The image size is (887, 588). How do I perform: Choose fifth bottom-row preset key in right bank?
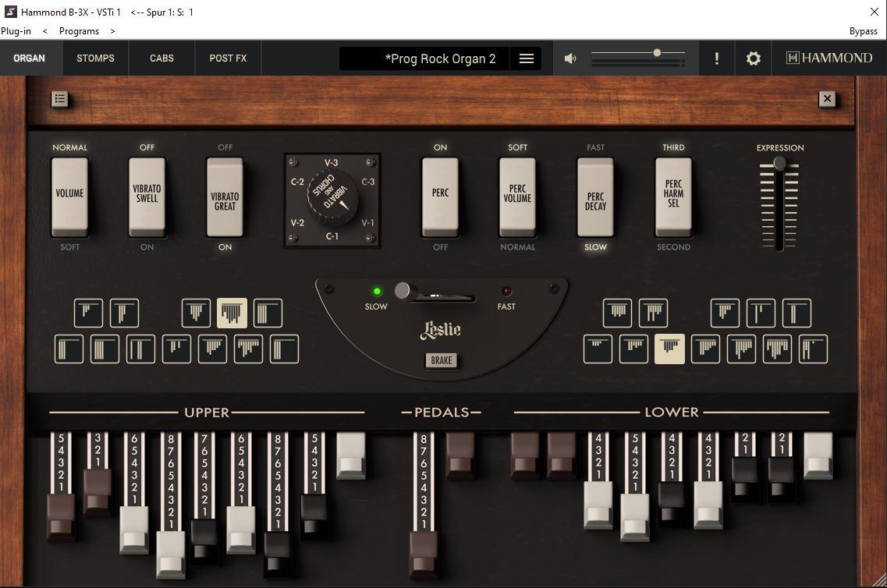pyautogui.click(x=742, y=349)
